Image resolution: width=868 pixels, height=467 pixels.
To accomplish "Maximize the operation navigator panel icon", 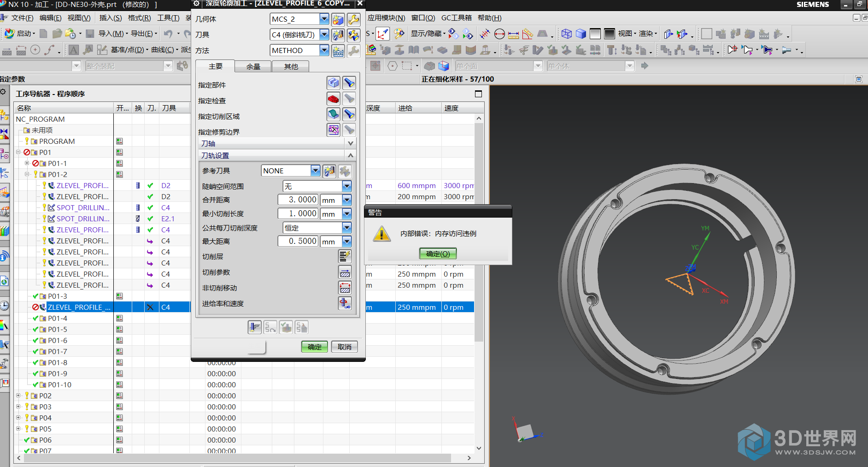I will pos(478,94).
